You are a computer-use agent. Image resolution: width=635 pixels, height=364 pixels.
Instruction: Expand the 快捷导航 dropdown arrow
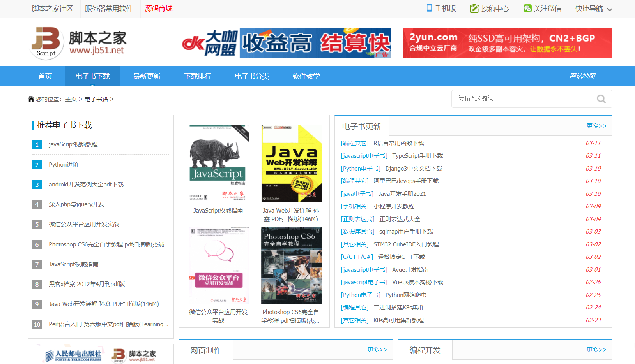(610, 9)
